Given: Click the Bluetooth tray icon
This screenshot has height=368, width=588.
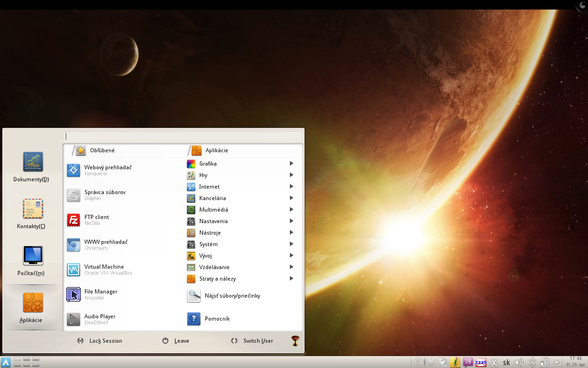Looking at the screenshot, I should pyautogui.click(x=532, y=362).
